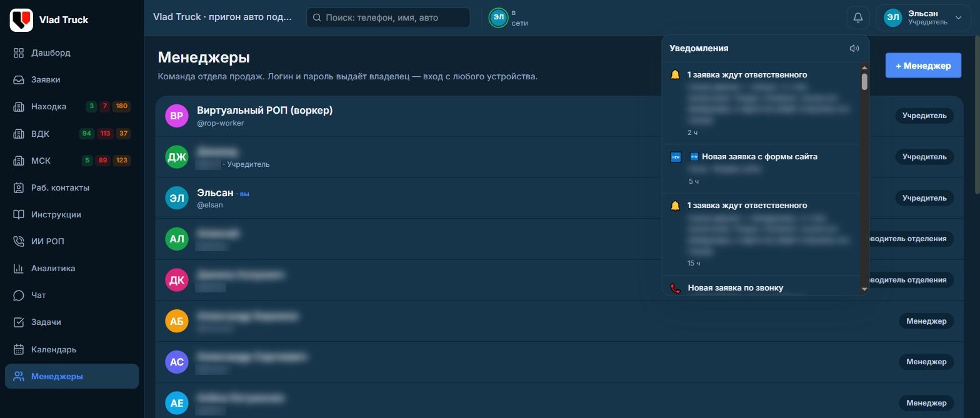Open Новая заявка по звонку notification

(x=761, y=286)
